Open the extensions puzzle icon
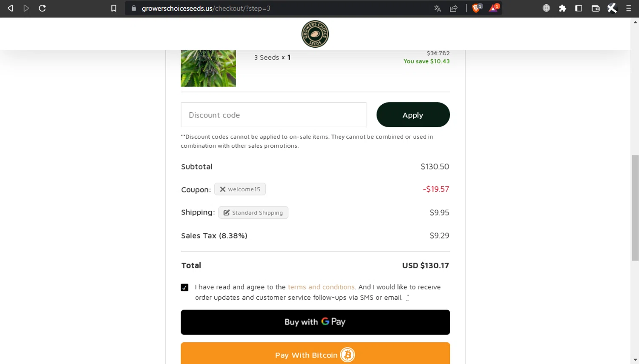This screenshot has width=639, height=364. [x=562, y=8]
